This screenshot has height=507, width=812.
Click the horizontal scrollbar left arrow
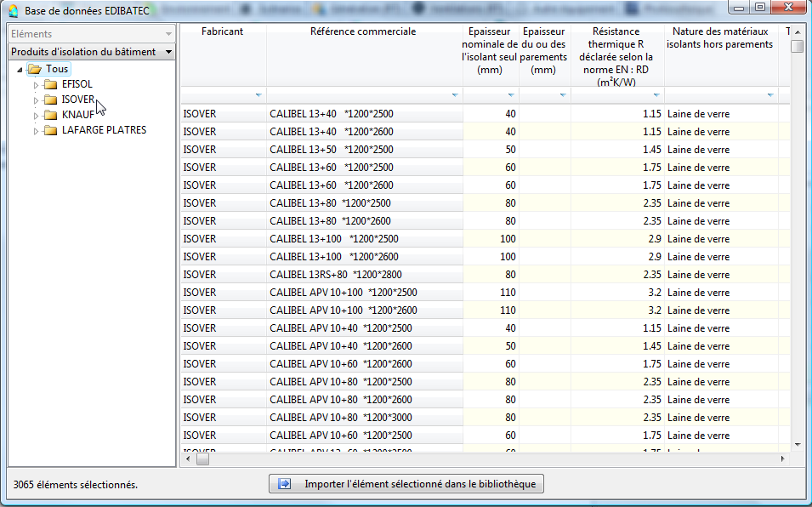[188, 459]
